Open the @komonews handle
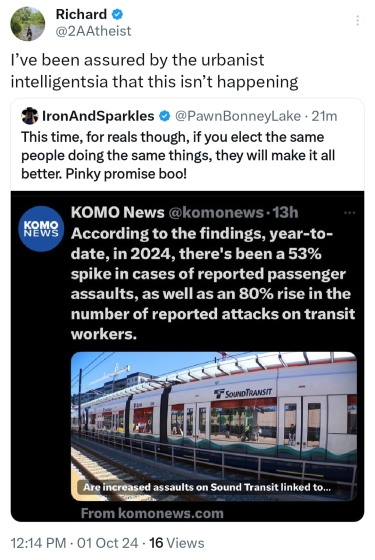The image size is (375, 560). [x=216, y=212]
